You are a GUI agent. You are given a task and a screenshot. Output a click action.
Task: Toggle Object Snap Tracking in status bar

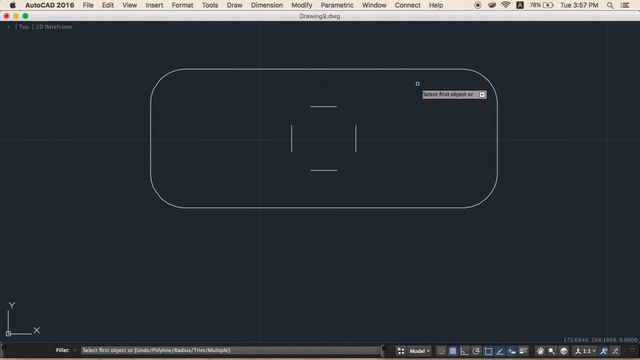point(500,351)
